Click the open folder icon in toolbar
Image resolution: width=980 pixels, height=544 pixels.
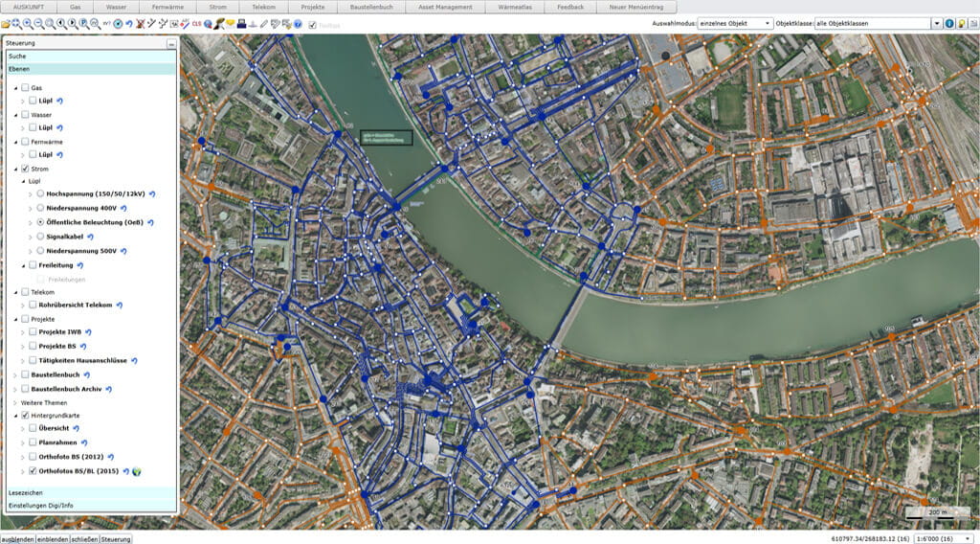[6, 23]
